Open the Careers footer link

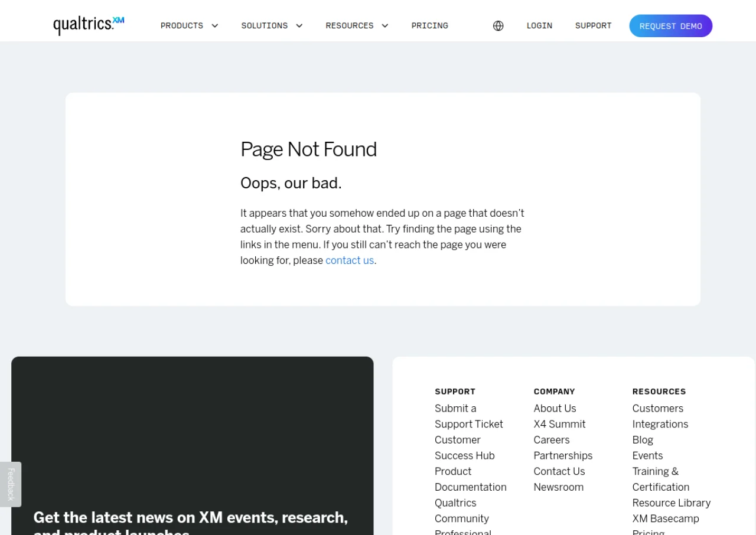coord(552,440)
